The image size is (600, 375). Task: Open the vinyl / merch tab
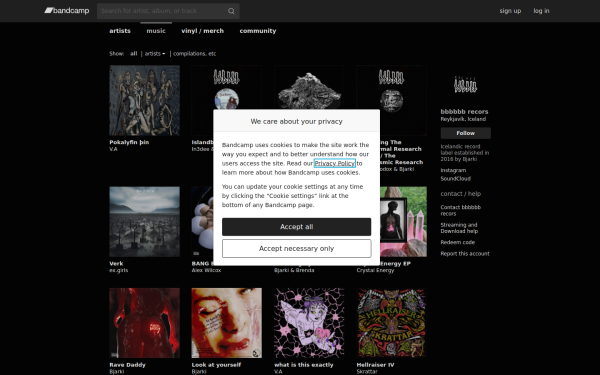[202, 31]
